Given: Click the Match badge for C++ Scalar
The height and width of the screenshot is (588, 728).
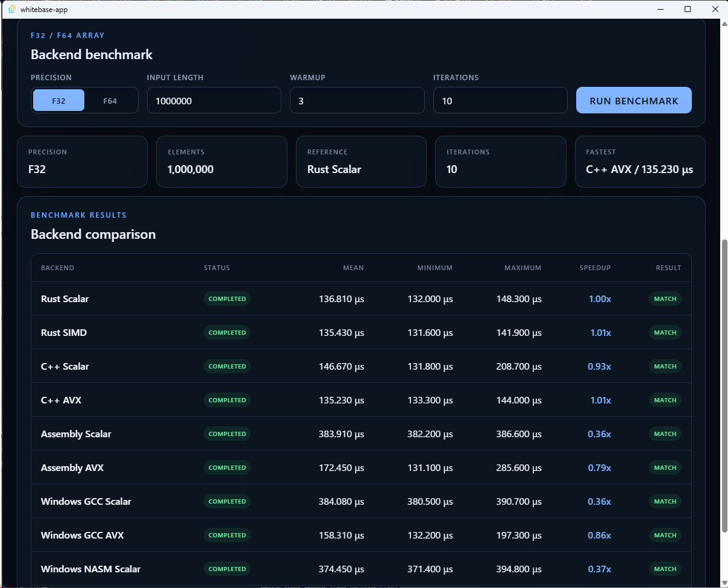Looking at the screenshot, I should tap(665, 366).
